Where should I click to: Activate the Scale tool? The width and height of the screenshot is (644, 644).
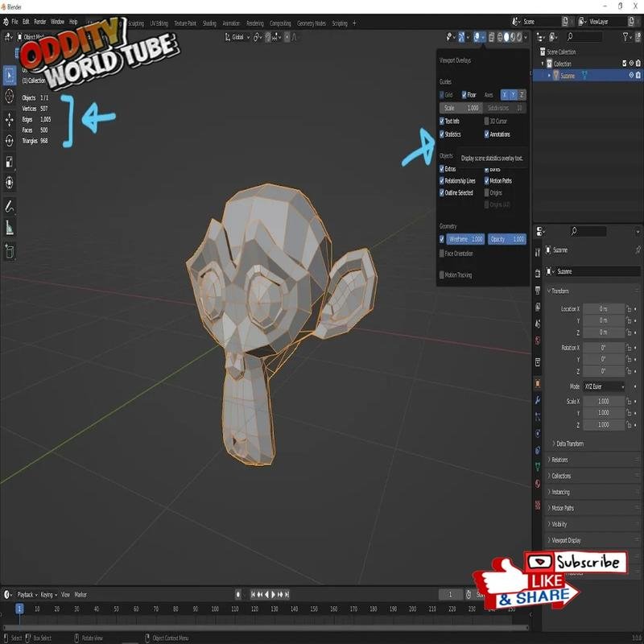click(x=10, y=162)
